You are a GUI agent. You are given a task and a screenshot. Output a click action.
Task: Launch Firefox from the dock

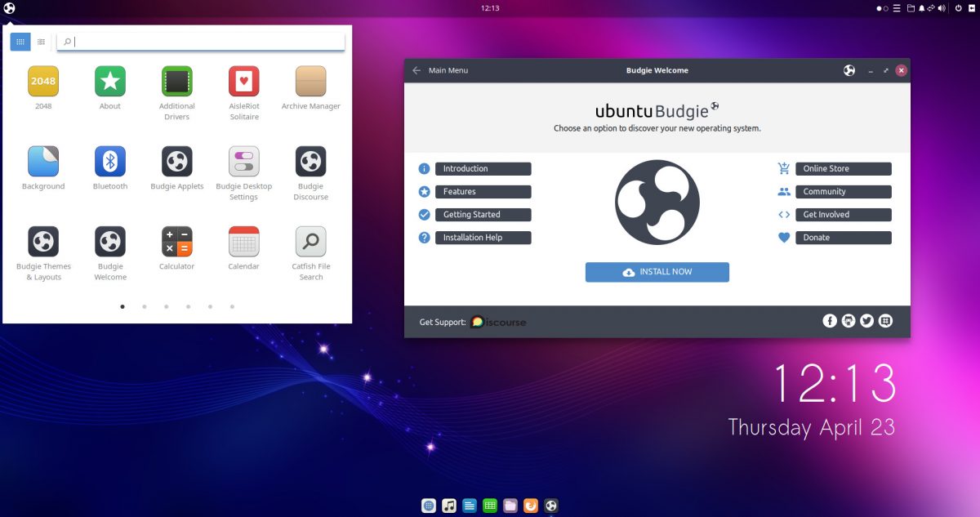click(x=530, y=505)
